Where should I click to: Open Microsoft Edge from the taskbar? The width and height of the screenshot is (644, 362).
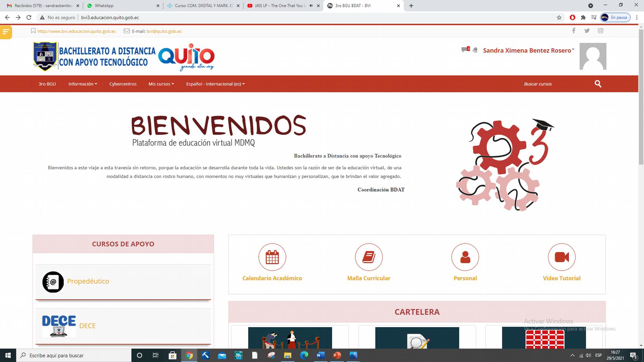(304, 355)
